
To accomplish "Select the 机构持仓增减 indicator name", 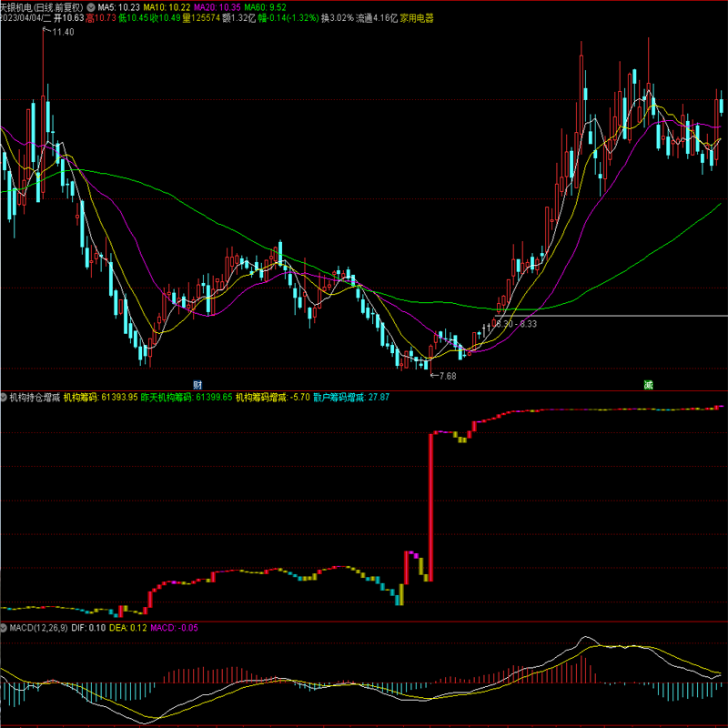I will (x=35, y=398).
